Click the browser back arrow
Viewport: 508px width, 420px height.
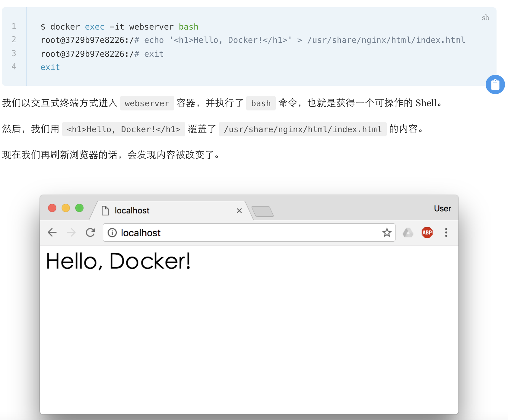52,233
